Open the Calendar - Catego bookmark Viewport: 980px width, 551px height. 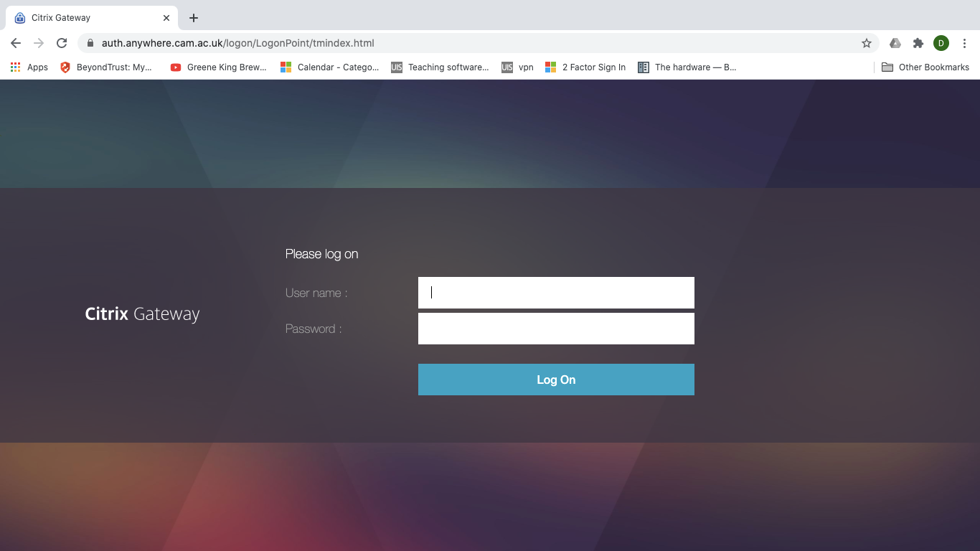(x=330, y=67)
